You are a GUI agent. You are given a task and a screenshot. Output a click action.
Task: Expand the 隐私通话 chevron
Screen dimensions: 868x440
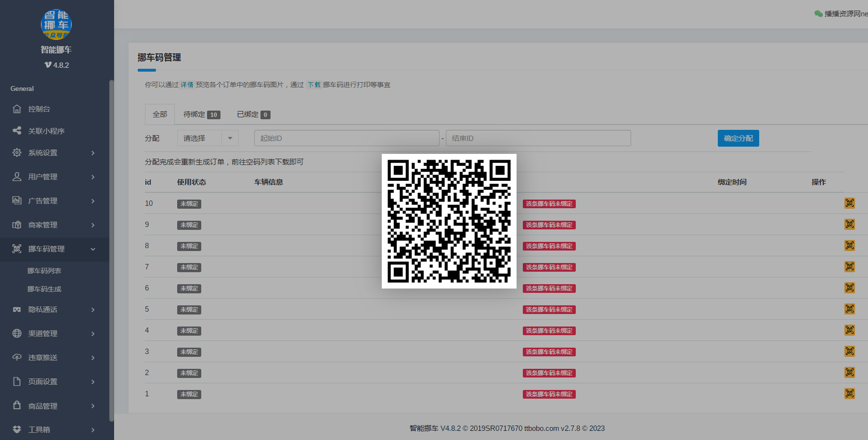tap(93, 310)
